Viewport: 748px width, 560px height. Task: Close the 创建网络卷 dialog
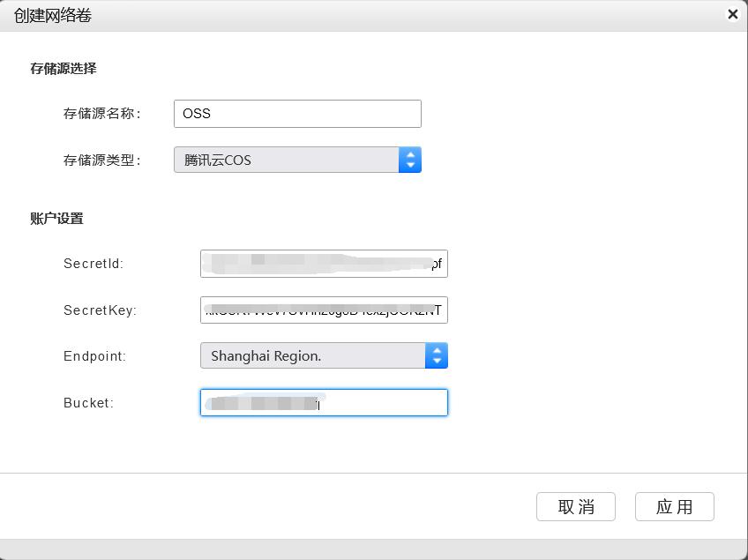[x=732, y=14]
